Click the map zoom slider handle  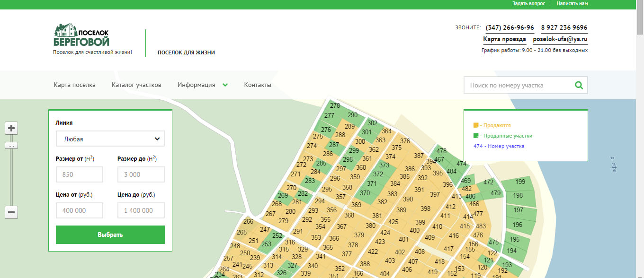coord(11,145)
